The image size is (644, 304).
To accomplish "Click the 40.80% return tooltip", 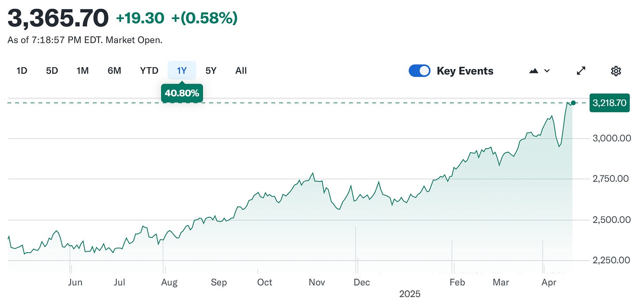I will [182, 93].
